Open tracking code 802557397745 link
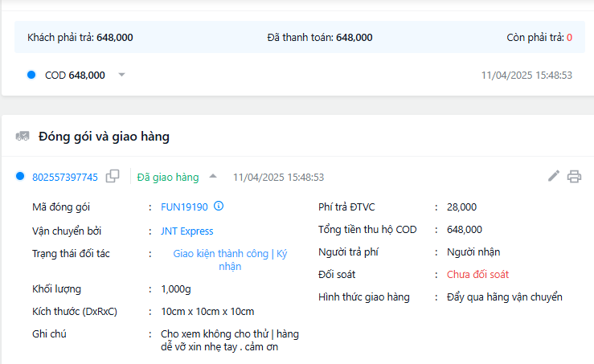The image size is (594, 364). click(65, 177)
